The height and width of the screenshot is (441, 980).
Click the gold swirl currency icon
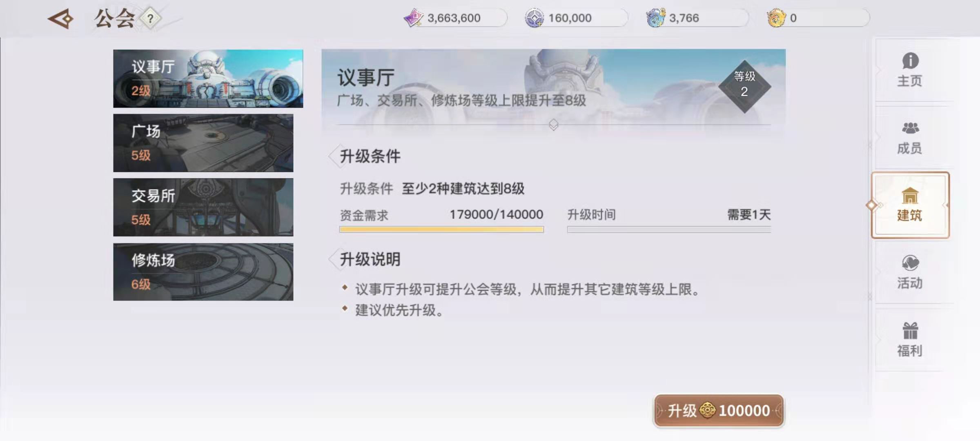click(776, 18)
